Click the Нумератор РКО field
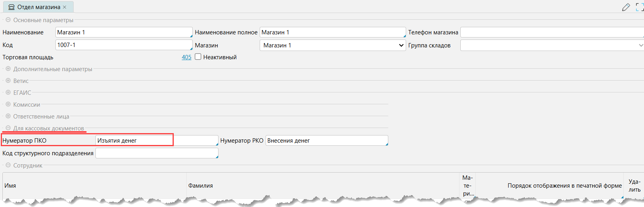Image resolution: width=644 pixels, height=207 pixels. [x=326, y=141]
